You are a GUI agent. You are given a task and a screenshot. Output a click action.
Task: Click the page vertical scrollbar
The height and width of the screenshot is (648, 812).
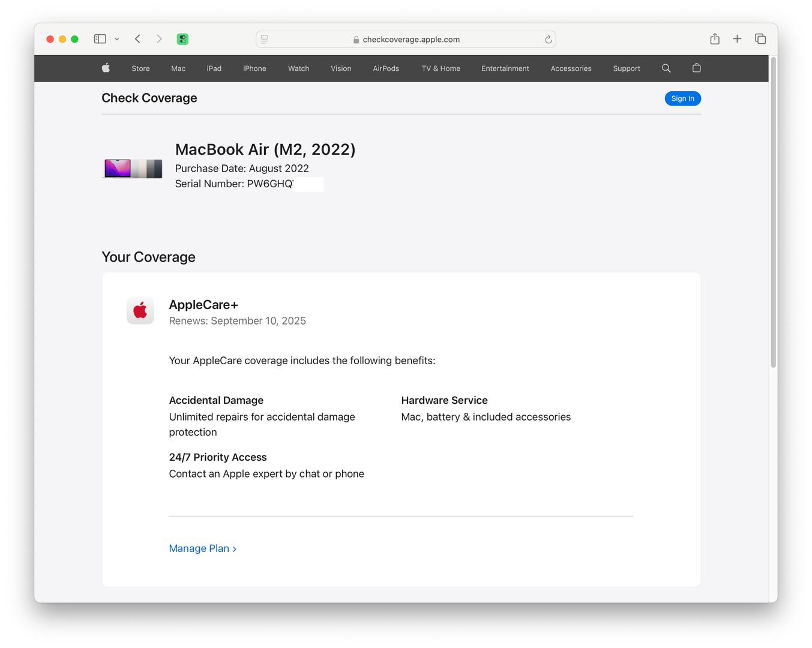[774, 212]
